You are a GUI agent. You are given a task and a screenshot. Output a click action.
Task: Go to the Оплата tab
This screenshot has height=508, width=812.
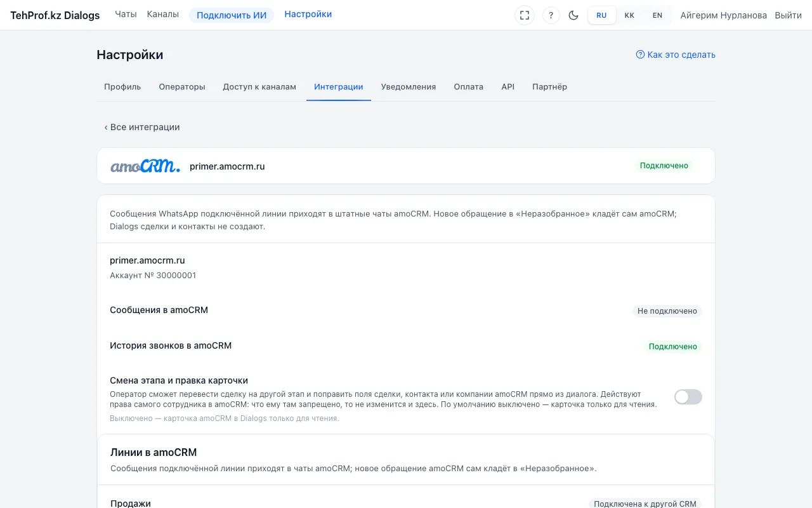point(469,87)
